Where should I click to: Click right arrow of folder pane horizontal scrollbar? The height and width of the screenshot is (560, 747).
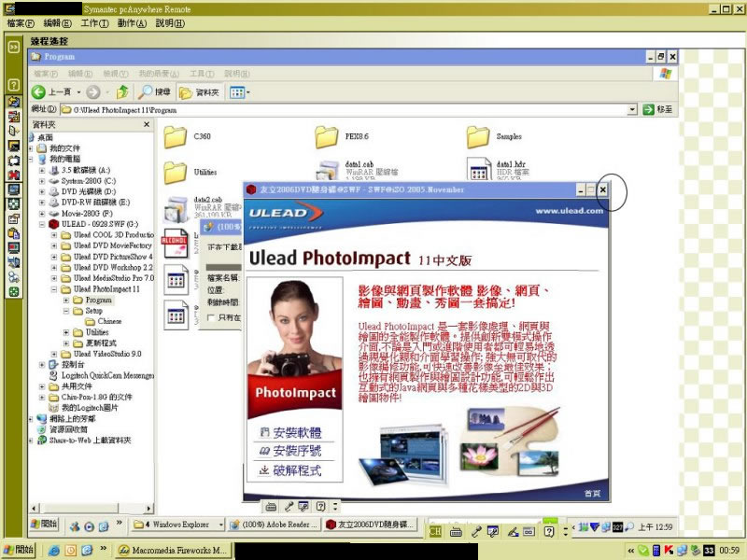point(149,508)
